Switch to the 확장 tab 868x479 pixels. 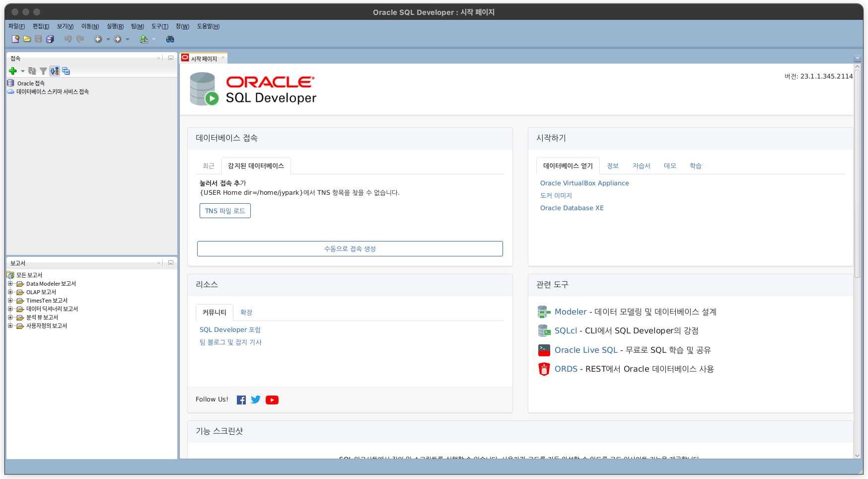[x=246, y=313]
